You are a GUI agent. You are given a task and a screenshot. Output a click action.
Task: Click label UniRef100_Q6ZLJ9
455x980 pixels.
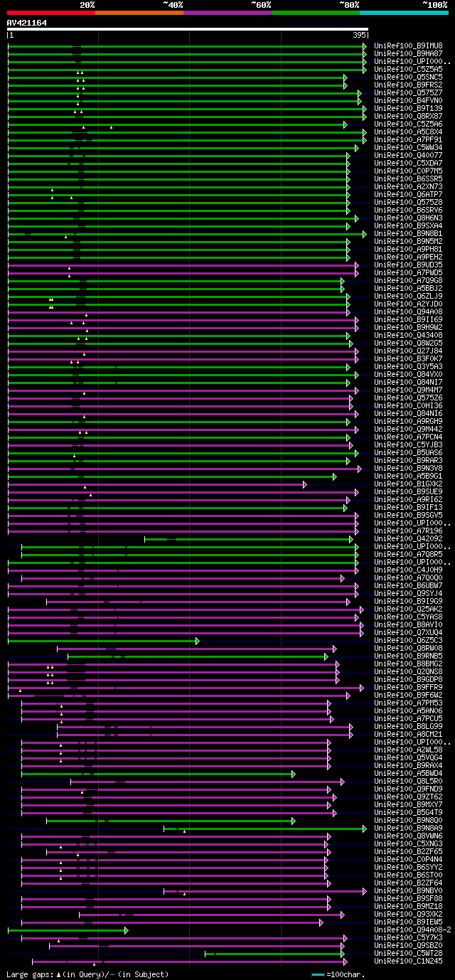pos(408,296)
